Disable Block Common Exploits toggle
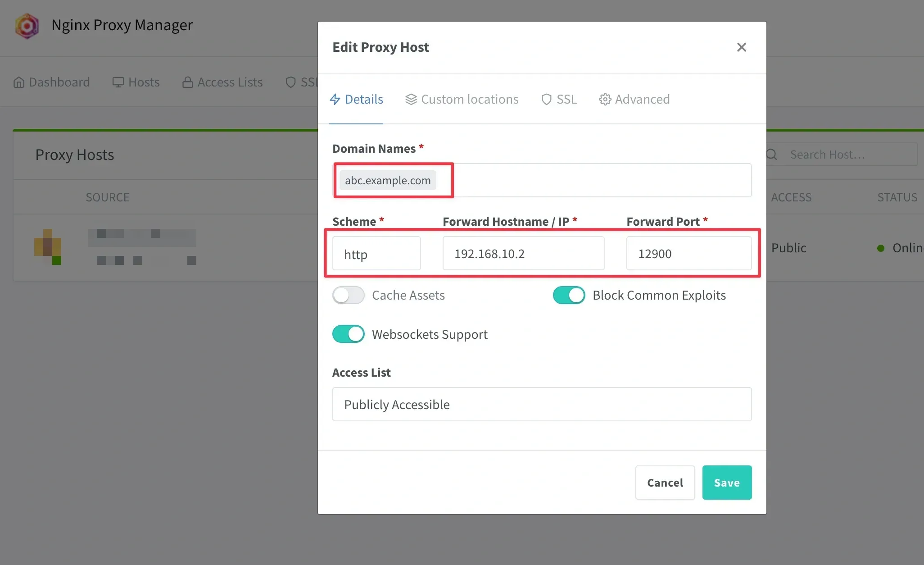Screen dimensions: 924x565 pos(569,295)
